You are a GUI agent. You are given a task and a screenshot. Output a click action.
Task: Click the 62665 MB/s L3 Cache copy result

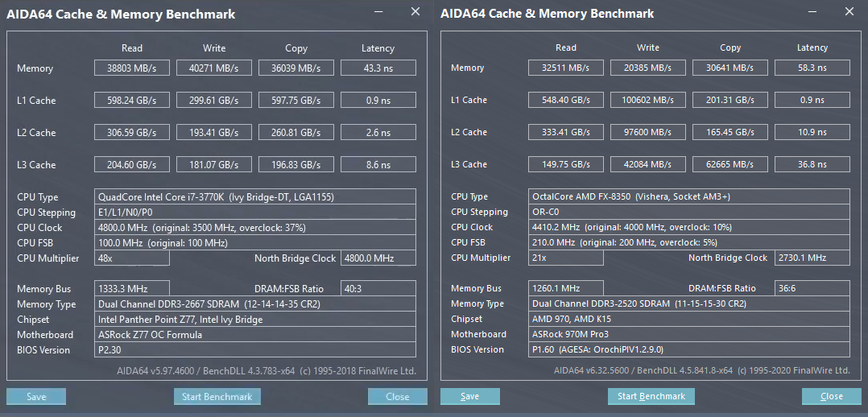(x=730, y=164)
